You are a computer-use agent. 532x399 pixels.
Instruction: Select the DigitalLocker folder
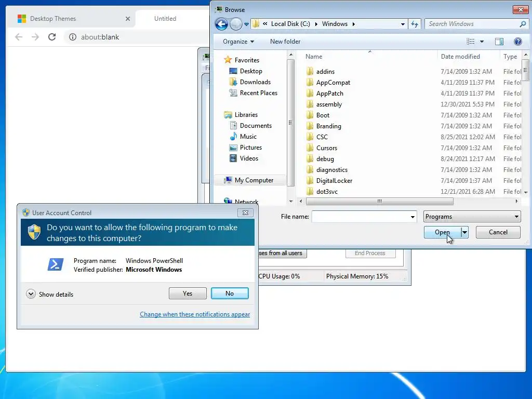point(334,180)
